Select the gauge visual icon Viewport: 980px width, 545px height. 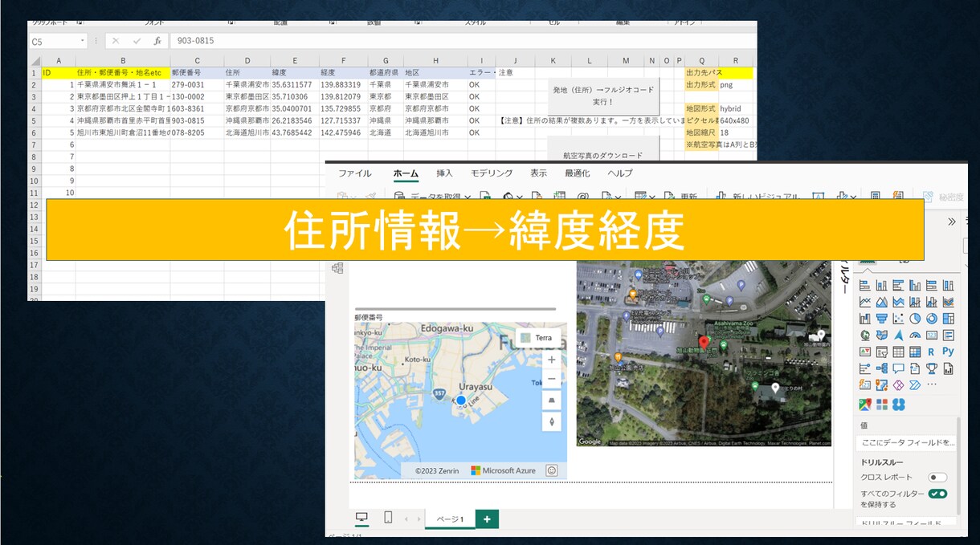[x=915, y=335]
